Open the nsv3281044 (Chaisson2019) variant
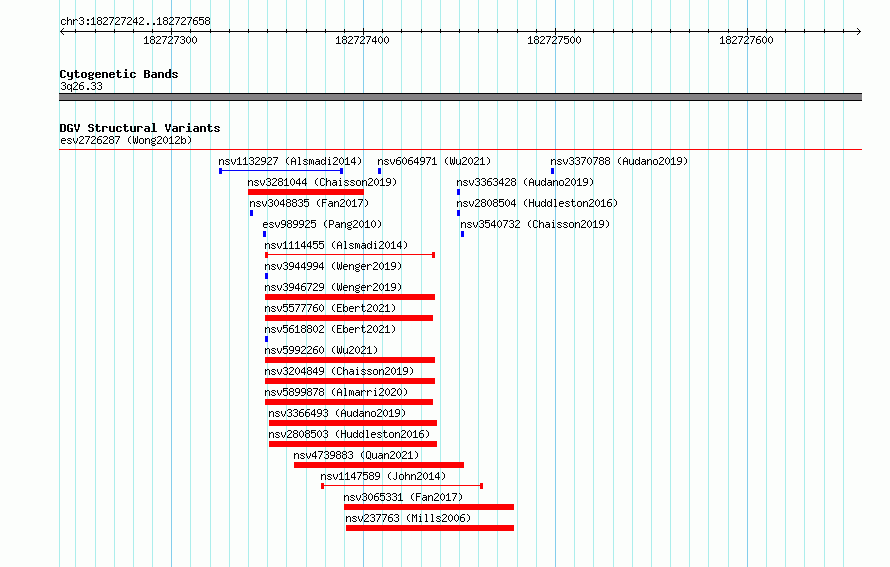 click(322, 182)
